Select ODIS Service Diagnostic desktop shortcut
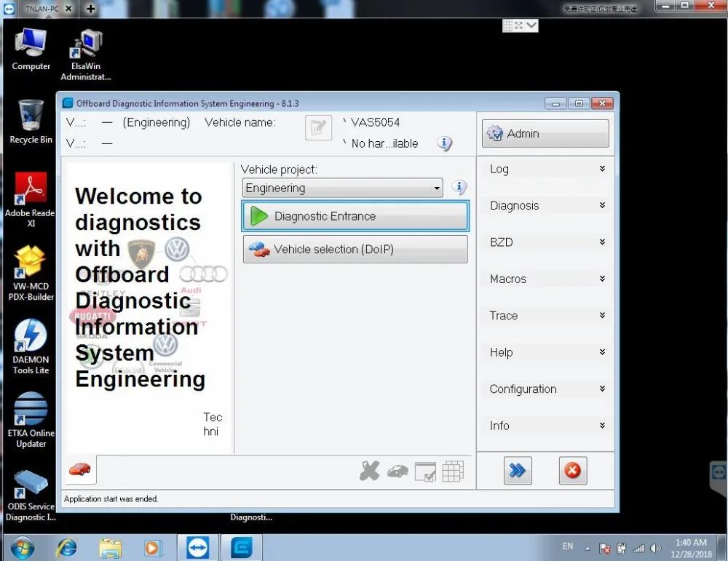This screenshot has width=728, height=561. click(31, 495)
